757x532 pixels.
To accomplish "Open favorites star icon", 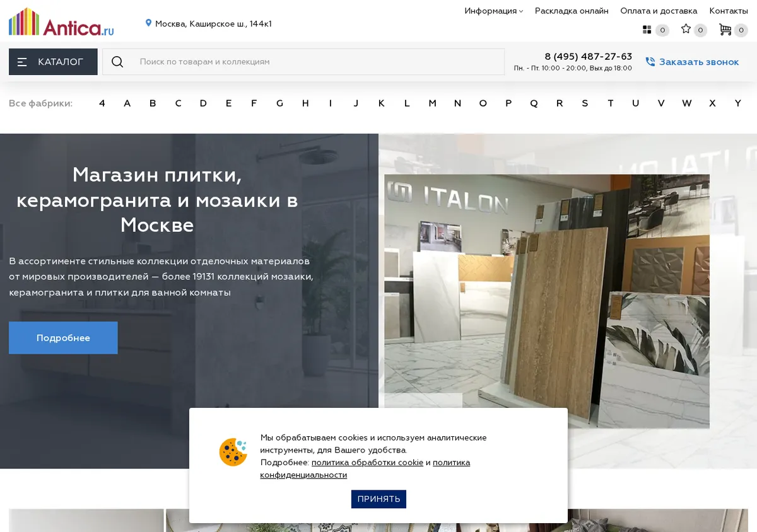I will click(686, 29).
